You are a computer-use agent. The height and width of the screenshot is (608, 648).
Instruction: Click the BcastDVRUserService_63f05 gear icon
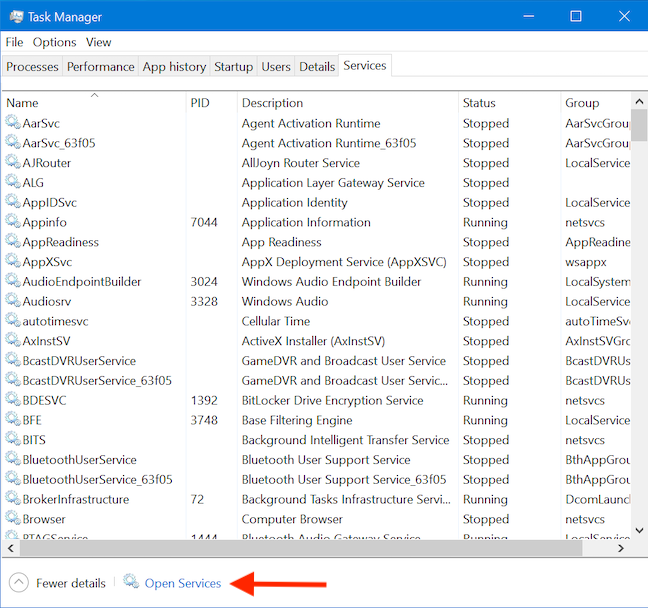(13, 380)
